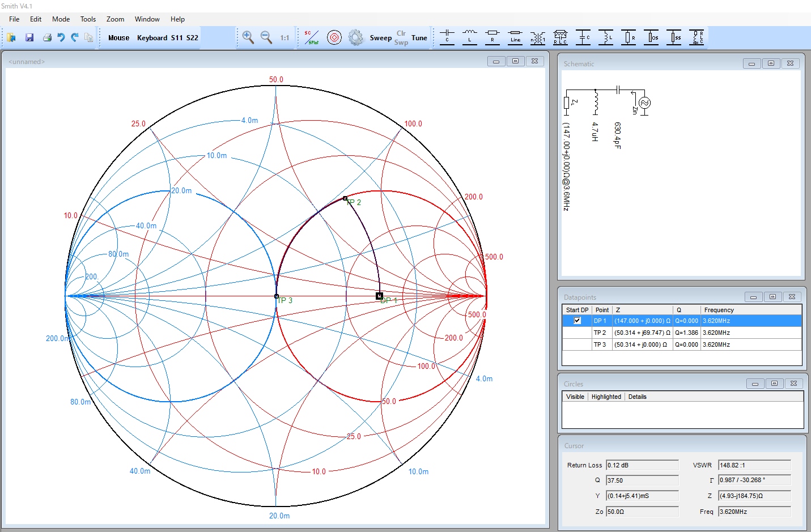Viewport: 811px width, 532px height.
Task: Open the File menu
Action: coord(14,19)
